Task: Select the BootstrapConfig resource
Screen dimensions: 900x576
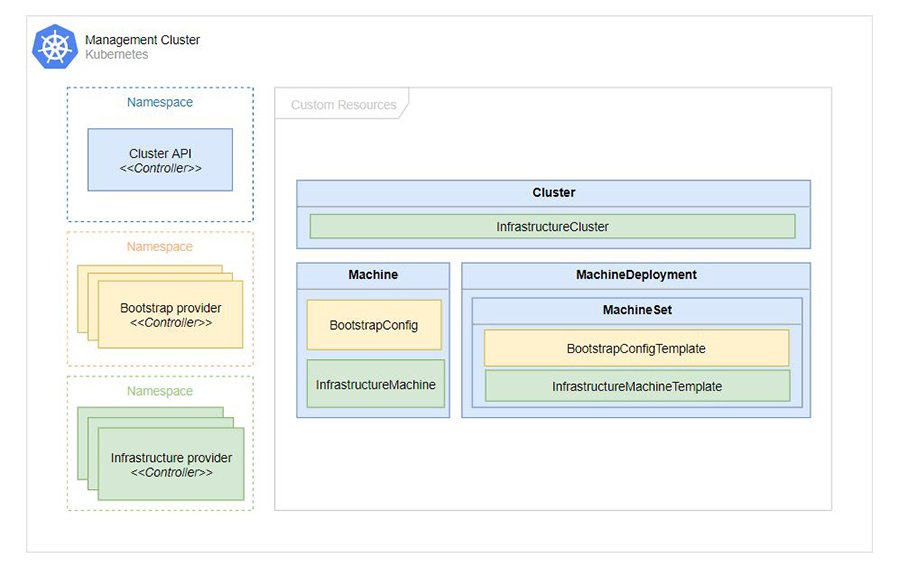Action: tap(373, 324)
